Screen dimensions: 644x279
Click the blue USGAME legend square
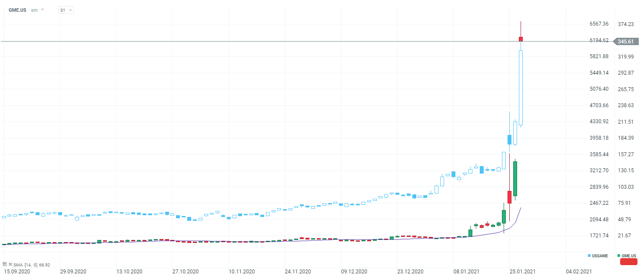(589, 256)
